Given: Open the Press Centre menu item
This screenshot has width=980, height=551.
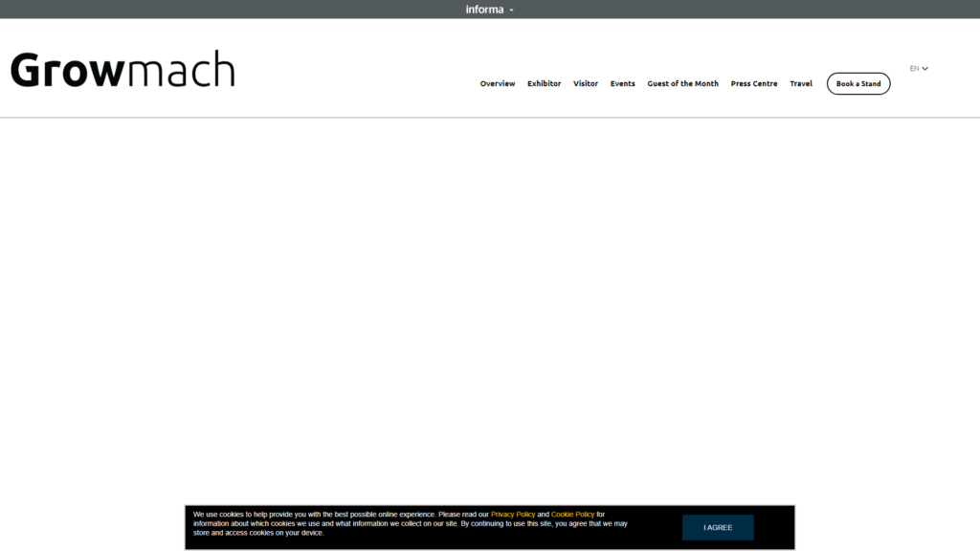Looking at the screenshot, I should point(754,84).
